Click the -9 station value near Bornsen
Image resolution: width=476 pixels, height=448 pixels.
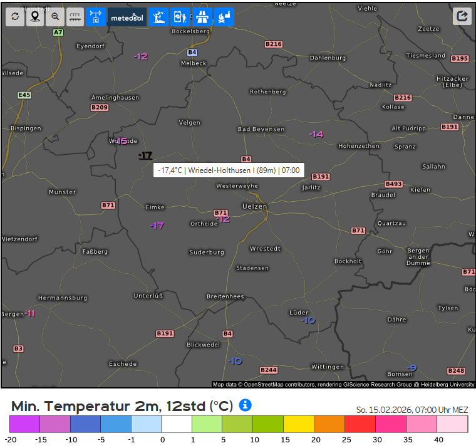[x=411, y=368]
